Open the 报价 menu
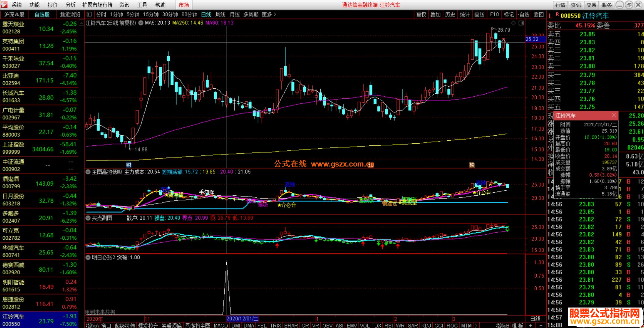Viewport: 644px width, 328px height. point(53,5)
